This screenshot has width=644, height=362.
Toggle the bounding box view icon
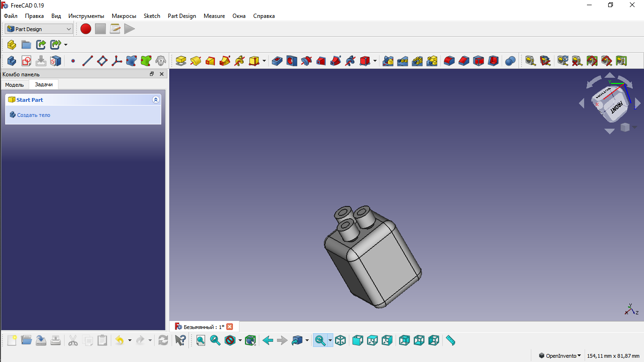point(250,340)
